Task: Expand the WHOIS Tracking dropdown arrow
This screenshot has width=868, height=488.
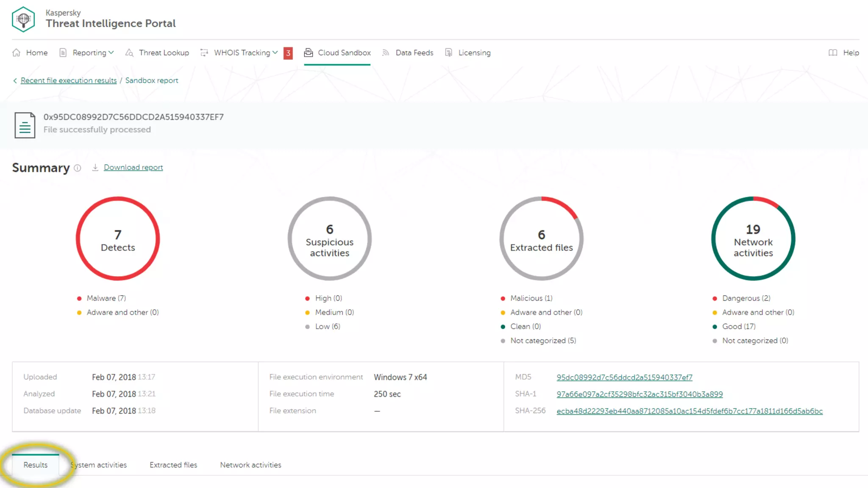Action: click(275, 53)
